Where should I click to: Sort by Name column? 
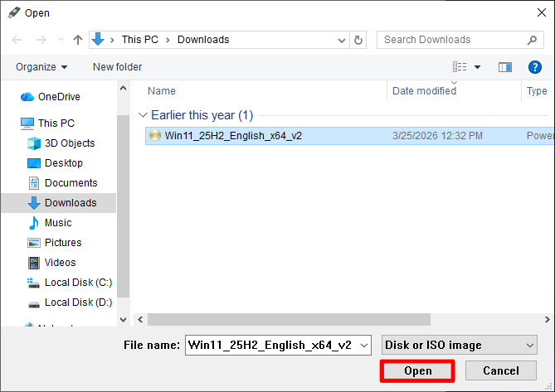tap(162, 91)
